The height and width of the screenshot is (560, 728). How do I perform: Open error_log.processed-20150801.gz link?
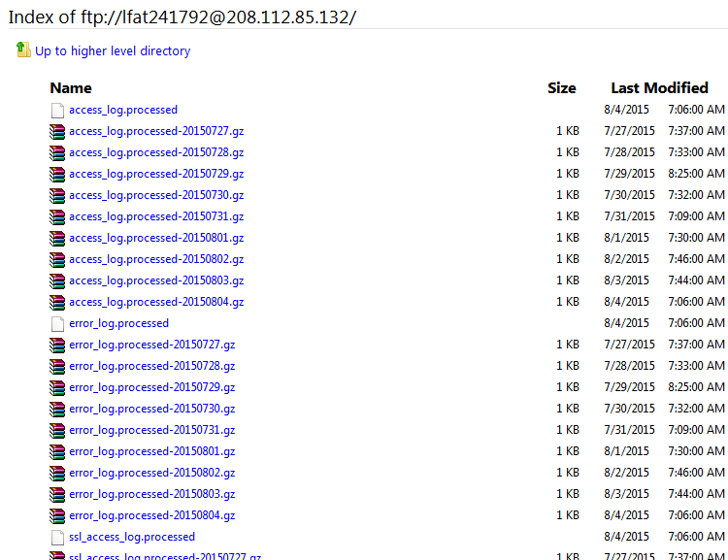(x=152, y=452)
